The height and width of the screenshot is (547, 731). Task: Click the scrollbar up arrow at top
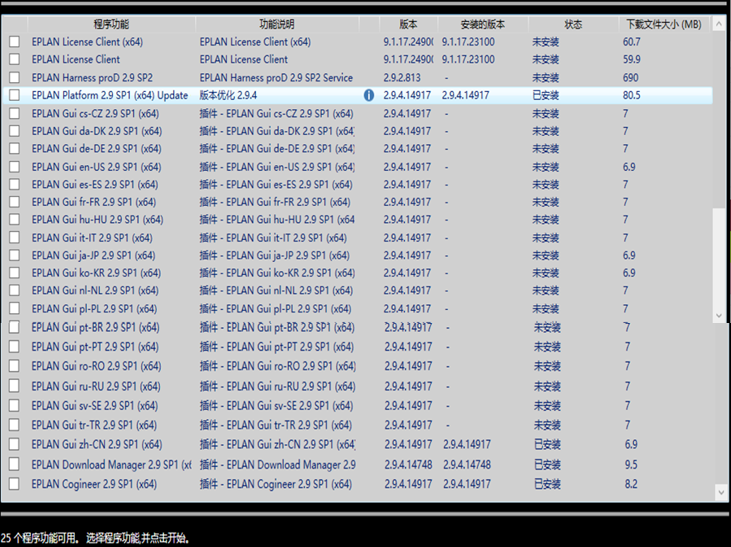click(719, 25)
